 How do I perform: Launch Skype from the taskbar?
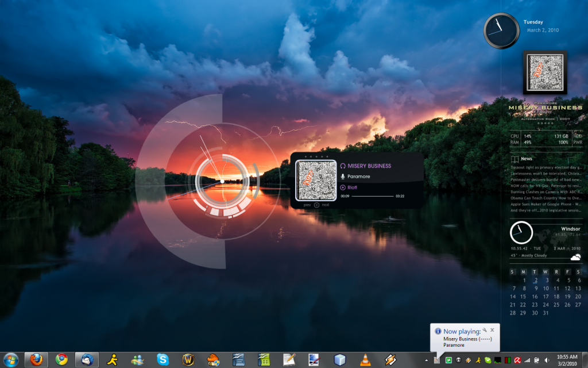click(163, 360)
